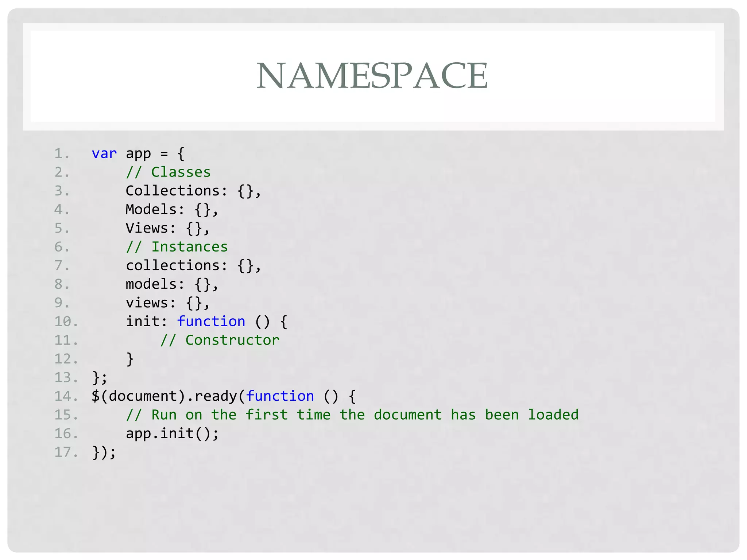Screen dimensions: 747x560
Task: Click line number 10.
Action: pos(66,322)
